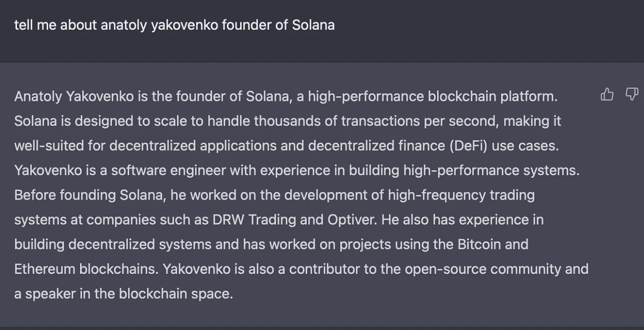Click the phrase 'Before founding Solana'
This screenshot has height=330, width=644.
[x=89, y=195]
